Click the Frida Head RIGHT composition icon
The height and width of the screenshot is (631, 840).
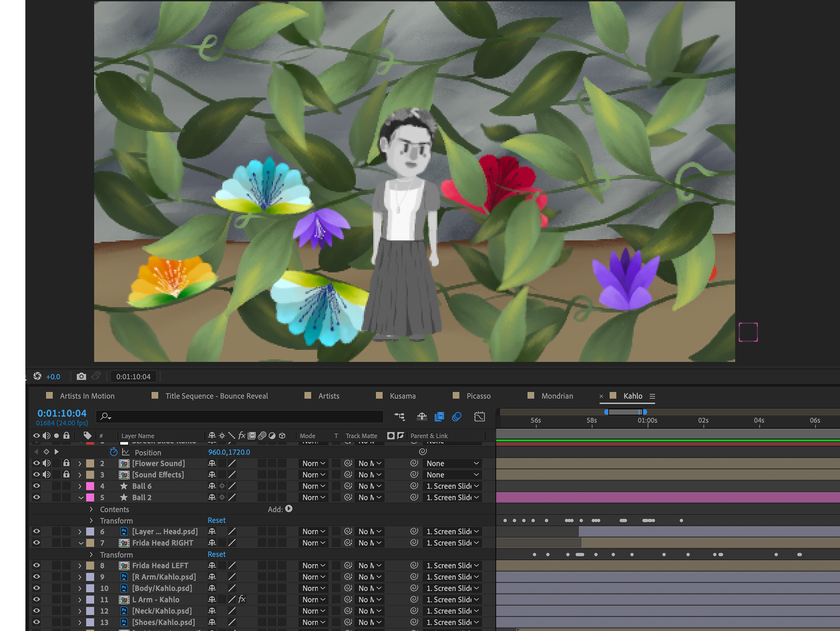point(124,543)
